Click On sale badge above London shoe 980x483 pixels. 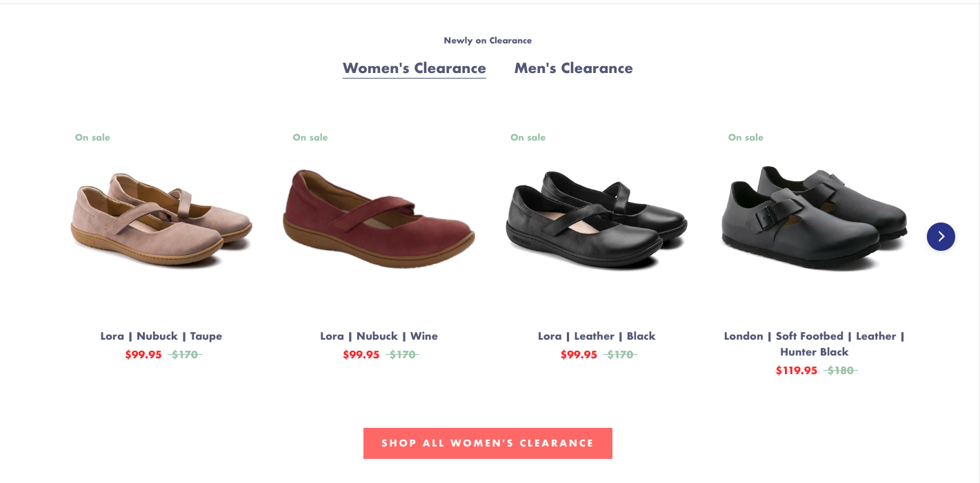[746, 137]
